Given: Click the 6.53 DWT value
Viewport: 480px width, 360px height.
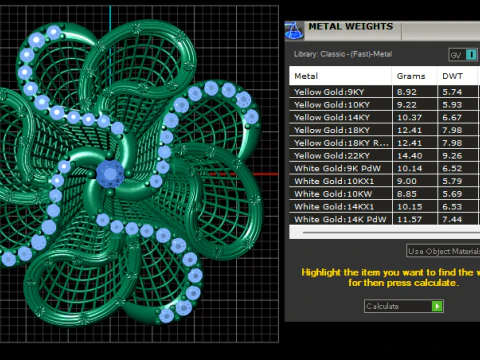Looking at the screenshot, I should 452,207.
